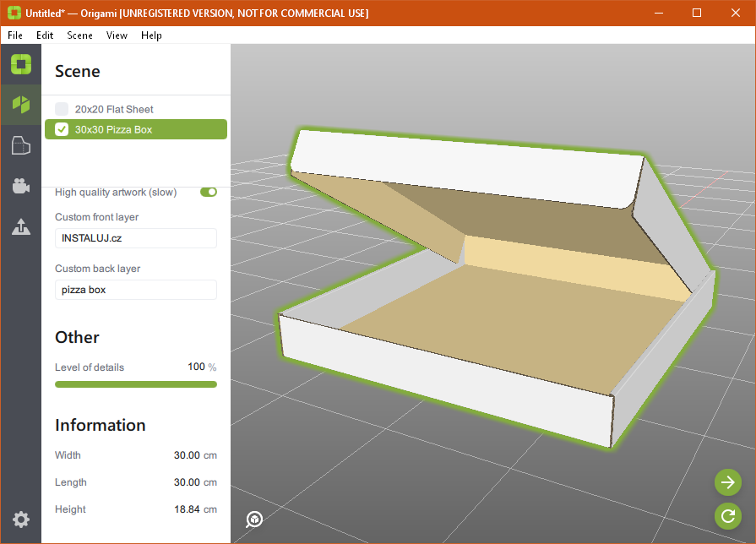Open the export panel icon
756x544 pixels.
tap(20, 226)
